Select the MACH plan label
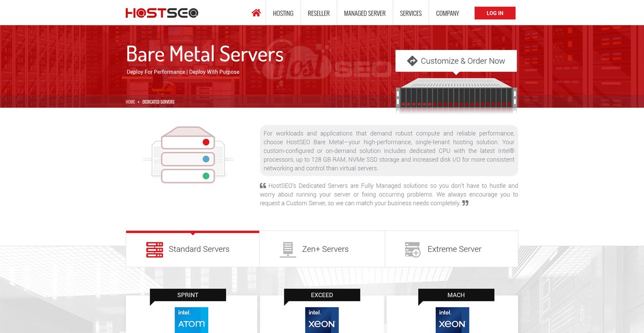Screen dimensions: 644x333 click(x=456, y=295)
